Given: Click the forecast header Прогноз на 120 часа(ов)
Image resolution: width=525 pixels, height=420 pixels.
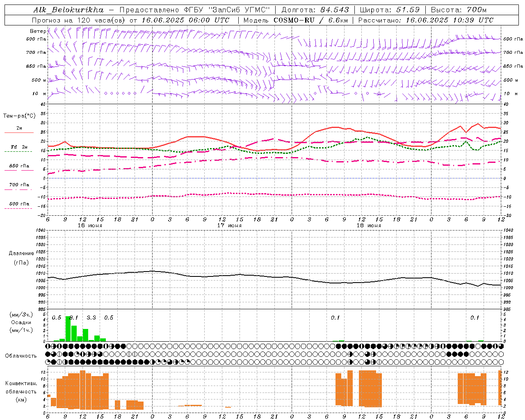Looking at the screenshot, I should tap(79, 20).
